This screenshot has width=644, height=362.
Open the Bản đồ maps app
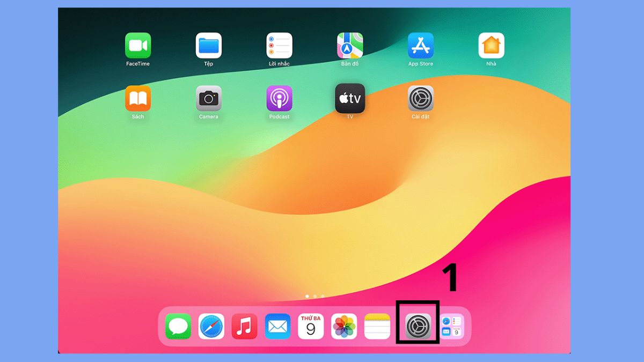pos(350,46)
